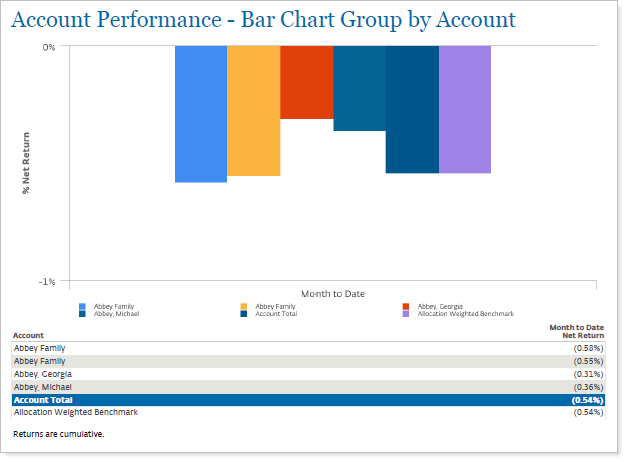Click the purple Allocation Weighted Benchmark legend swatch
Screen dimensions: 627x462
(407, 314)
